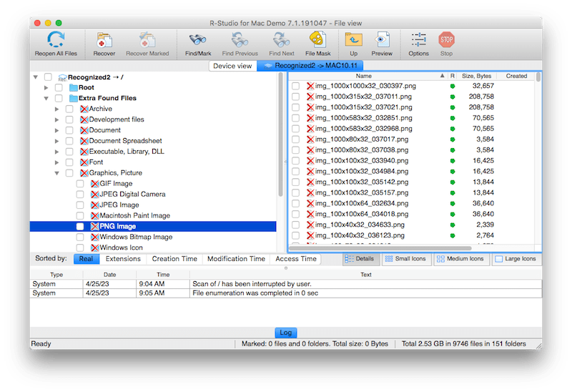Switch to the Device view tab
Image resolution: width=572 pixels, height=392 pixels.
232,66
